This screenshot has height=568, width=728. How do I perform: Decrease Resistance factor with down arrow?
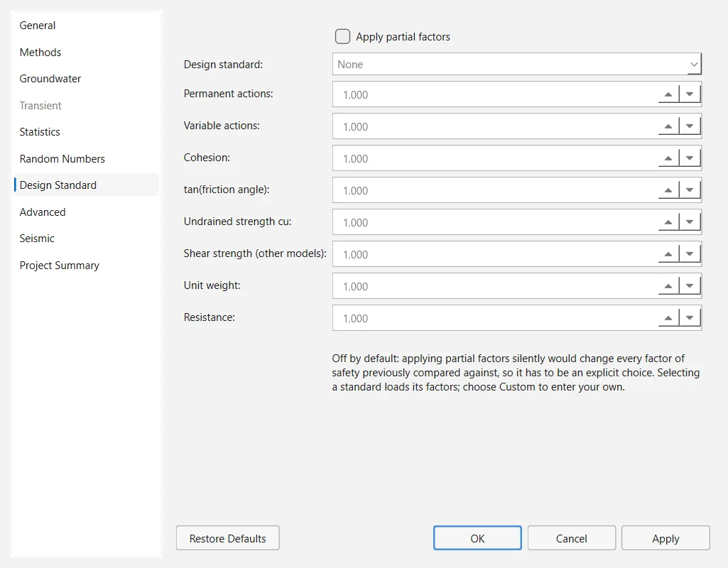coord(690,318)
